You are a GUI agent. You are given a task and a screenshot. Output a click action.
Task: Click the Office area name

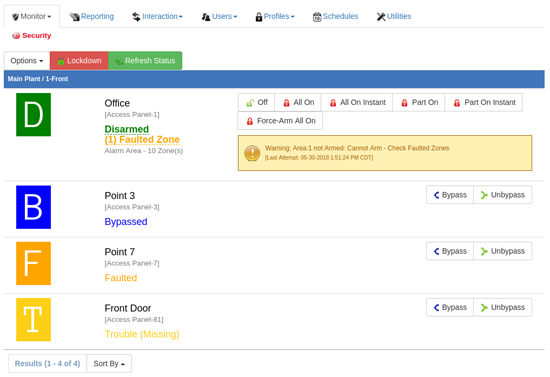pyautogui.click(x=117, y=103)
